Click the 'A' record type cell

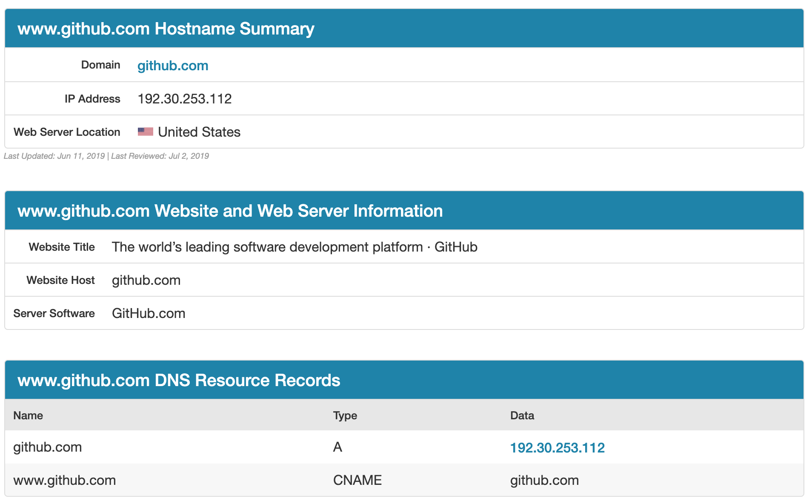(337, 447)
